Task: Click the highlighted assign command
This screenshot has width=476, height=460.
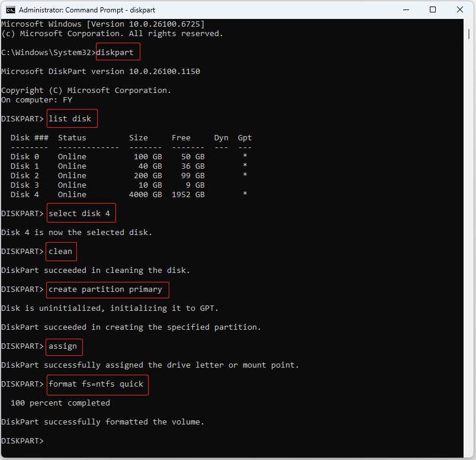Action: pyautogui.click(x=63, y=346)
